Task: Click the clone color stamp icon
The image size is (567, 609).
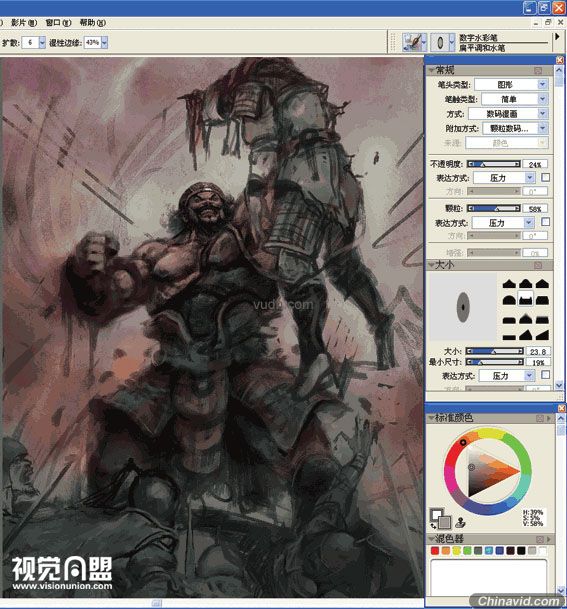Action: [x=460, y=522]
